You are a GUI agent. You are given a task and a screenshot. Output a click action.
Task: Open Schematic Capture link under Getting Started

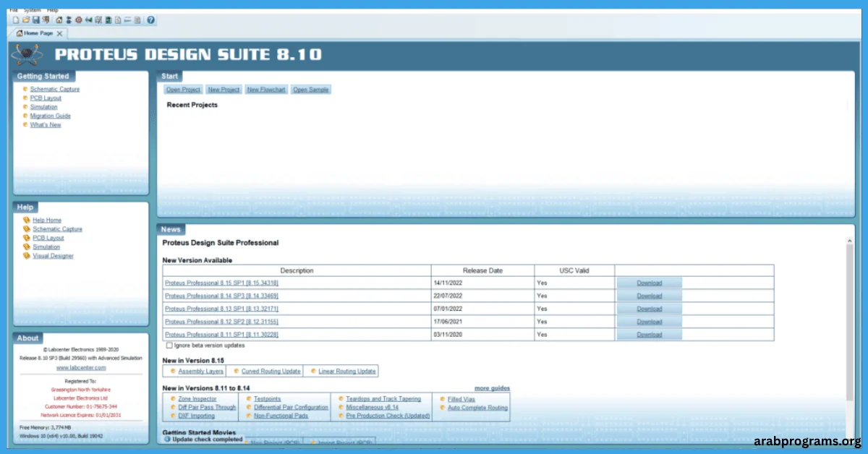point(55,89)
